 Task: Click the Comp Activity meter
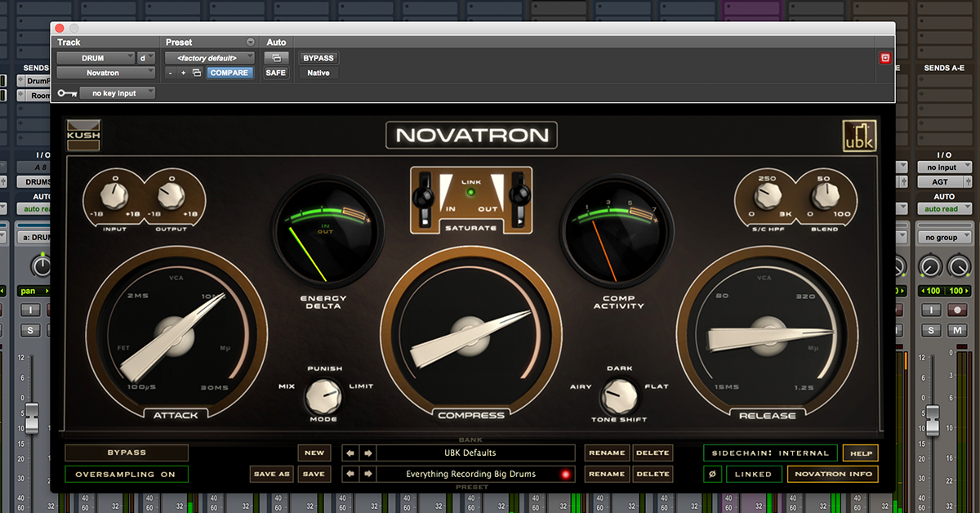coord(617,233)
